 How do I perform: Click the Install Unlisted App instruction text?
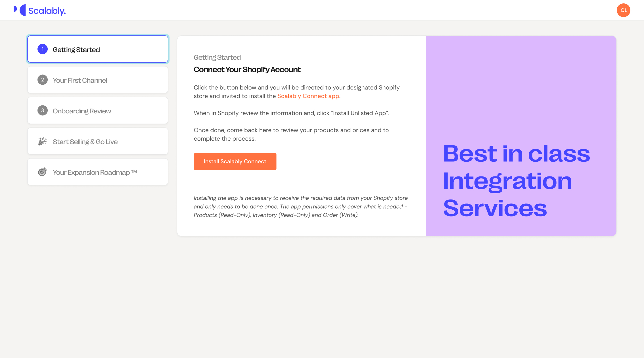tap(291, 113)
